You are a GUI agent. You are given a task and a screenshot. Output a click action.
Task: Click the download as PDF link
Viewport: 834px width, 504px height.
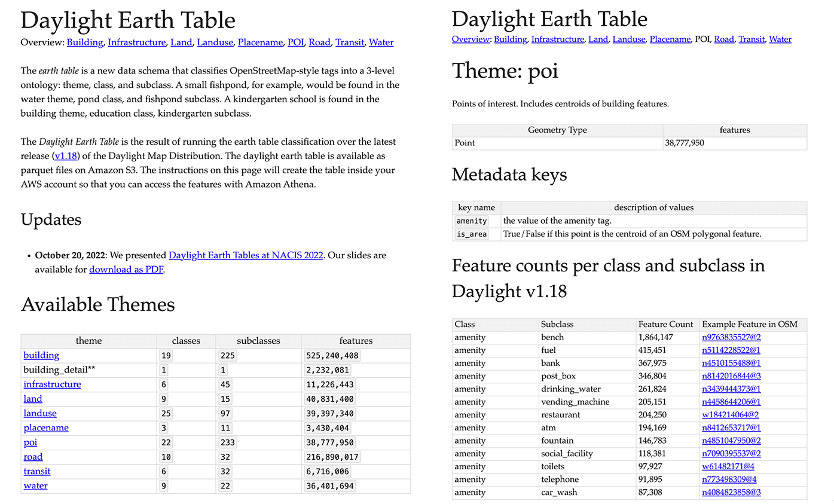coord(126,270)
